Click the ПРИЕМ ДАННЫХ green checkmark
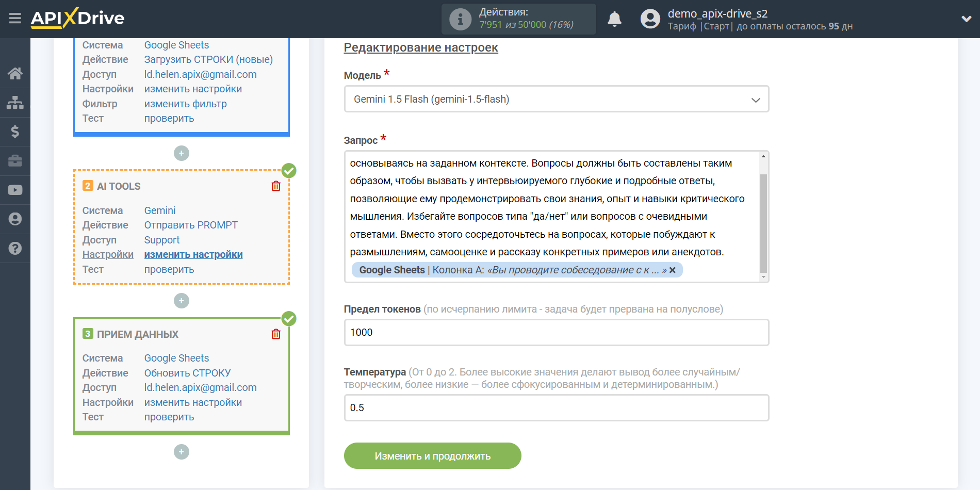The image size is (980, 490). point(289,319)
